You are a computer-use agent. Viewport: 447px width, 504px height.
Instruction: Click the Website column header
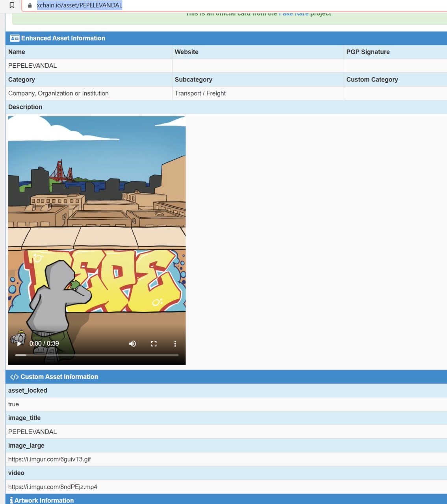click(x=187, y=52)
